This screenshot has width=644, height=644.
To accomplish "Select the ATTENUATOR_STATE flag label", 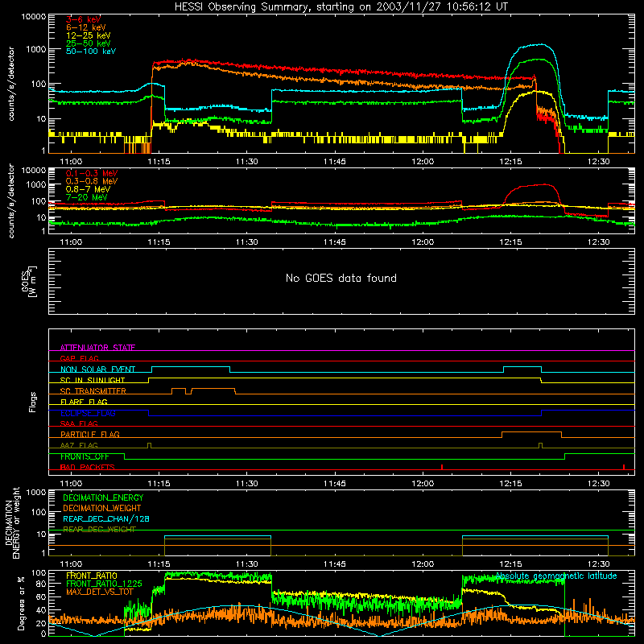I will (97, 348).
